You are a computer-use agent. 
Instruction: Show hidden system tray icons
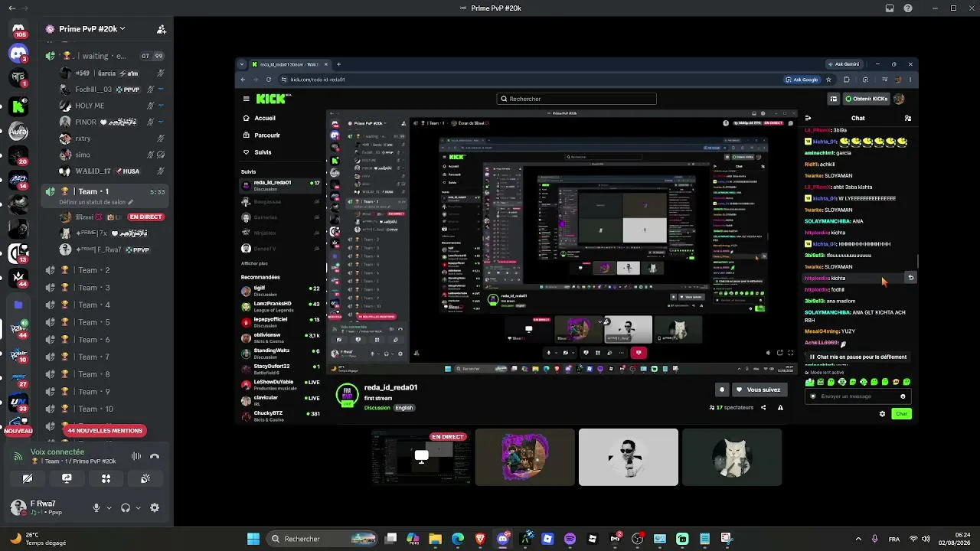click(x=857, y=539)
